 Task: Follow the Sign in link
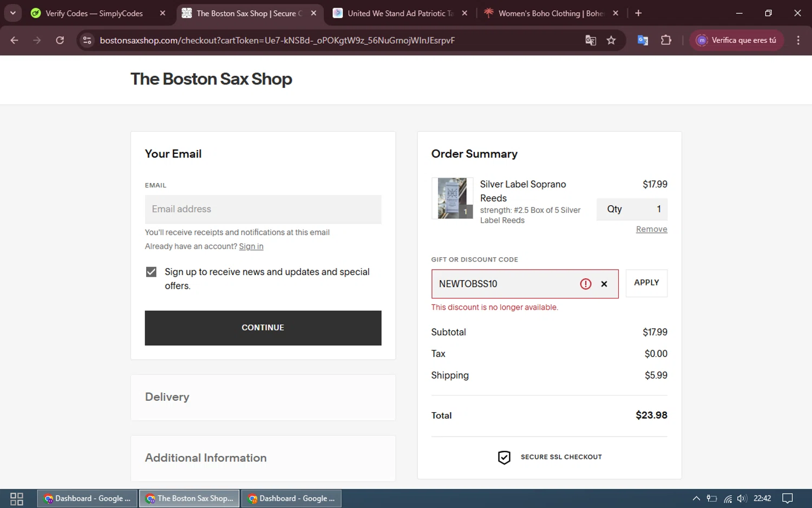pos(251,246)
